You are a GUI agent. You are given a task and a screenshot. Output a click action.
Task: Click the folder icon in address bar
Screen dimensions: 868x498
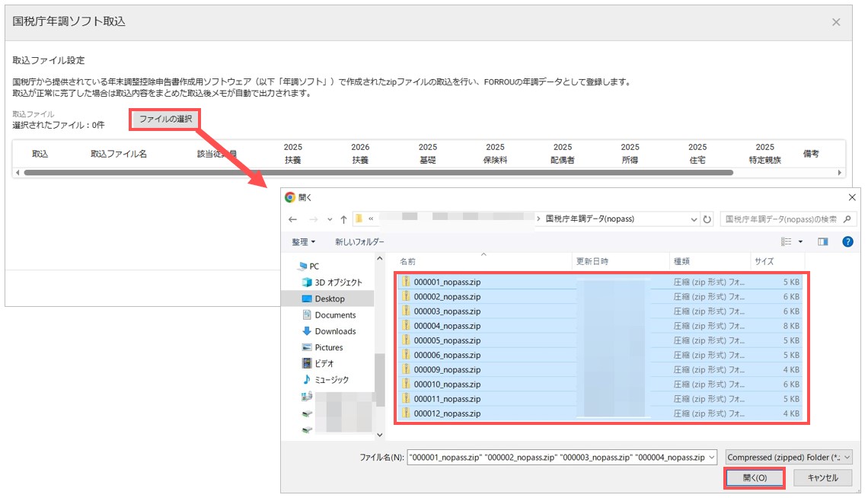[x=359, y=219]
